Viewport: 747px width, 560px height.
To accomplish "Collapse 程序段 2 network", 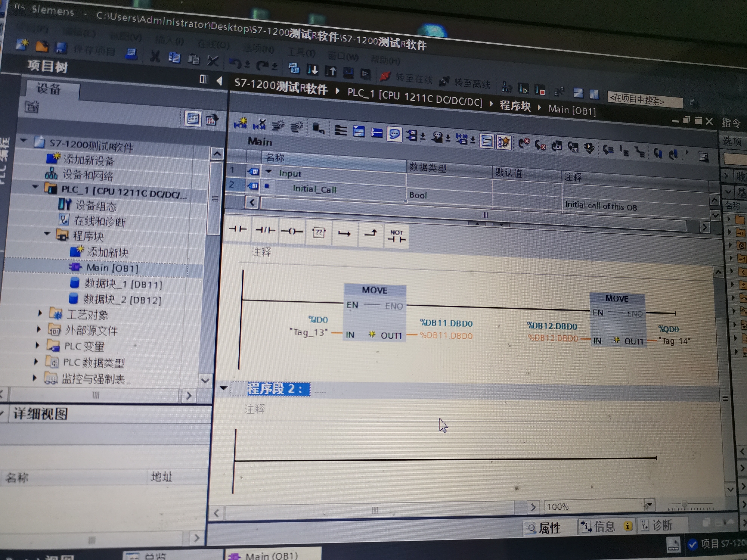I will (x=224, y=388).
